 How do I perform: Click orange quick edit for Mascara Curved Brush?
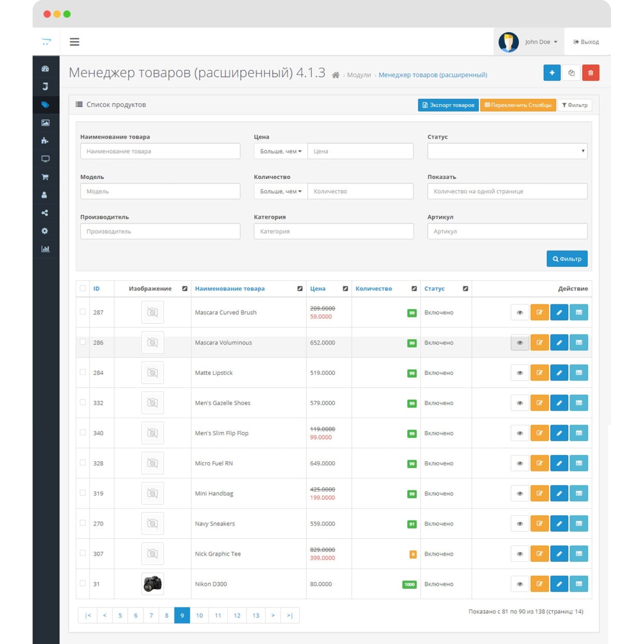(539, 312)
